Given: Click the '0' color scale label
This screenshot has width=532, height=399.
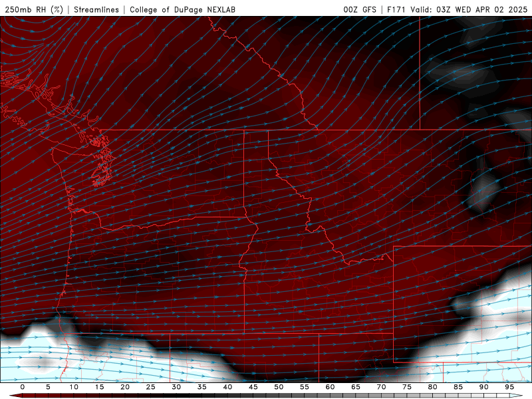Looking at the screenshot, I should 23,387.
